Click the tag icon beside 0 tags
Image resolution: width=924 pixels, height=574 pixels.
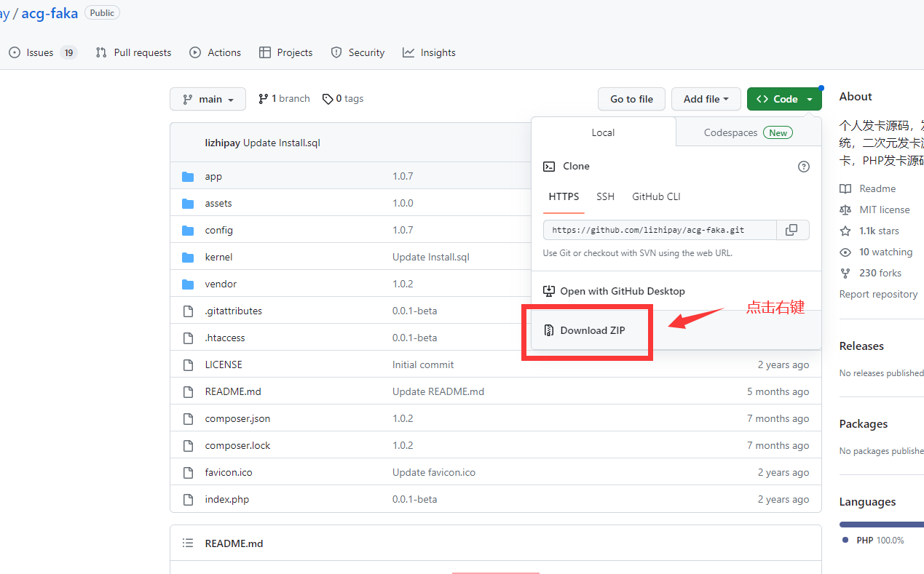328,99
